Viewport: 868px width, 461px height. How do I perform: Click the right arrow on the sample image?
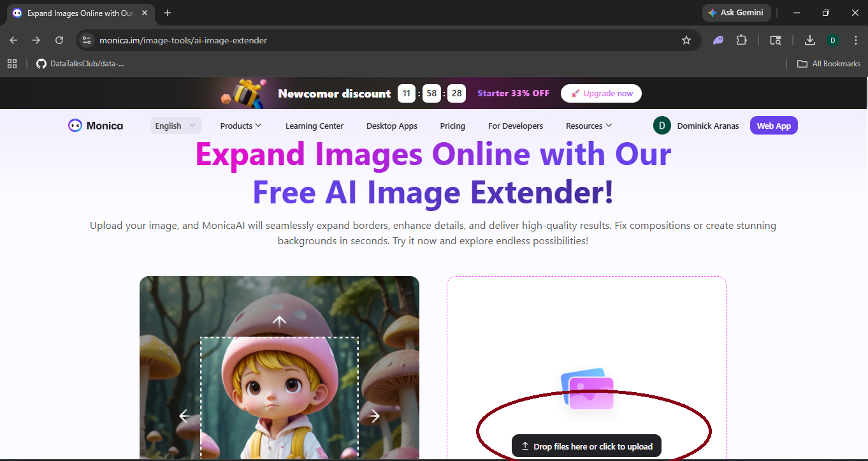tap(374, 416)
